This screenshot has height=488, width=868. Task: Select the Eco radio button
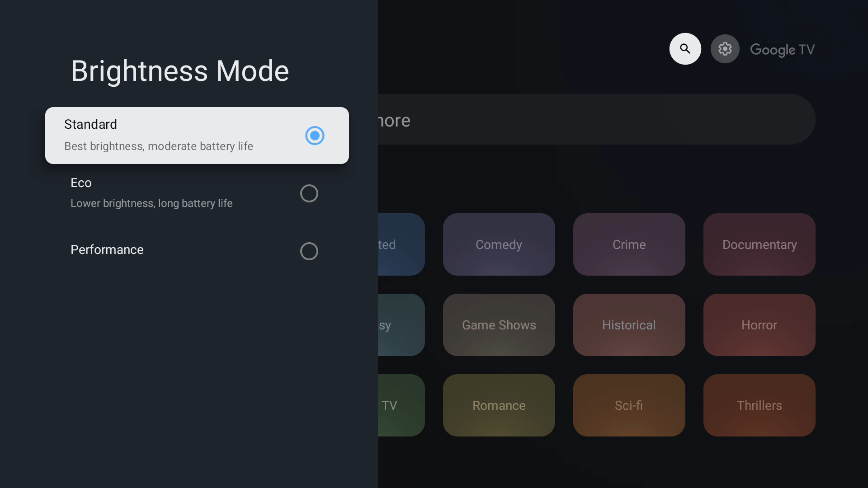pyautogui.click(x=309, y=193)
